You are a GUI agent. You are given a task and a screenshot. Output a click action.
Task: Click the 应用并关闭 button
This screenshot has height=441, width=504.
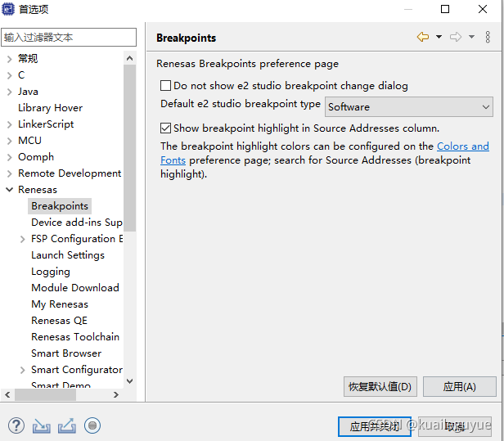375,426
